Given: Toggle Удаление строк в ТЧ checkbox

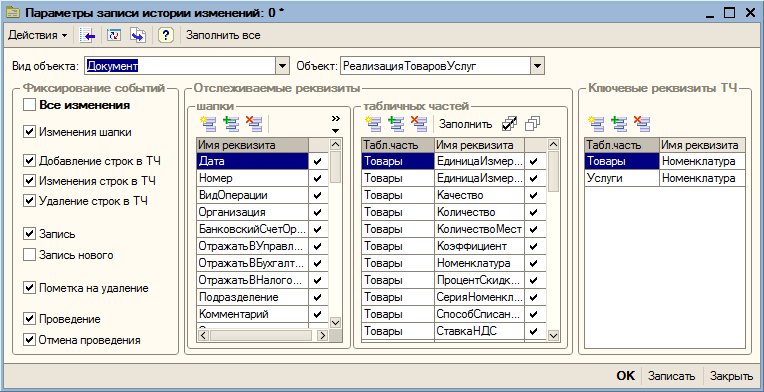Looking at the screenshot, I should pos(30,200).
